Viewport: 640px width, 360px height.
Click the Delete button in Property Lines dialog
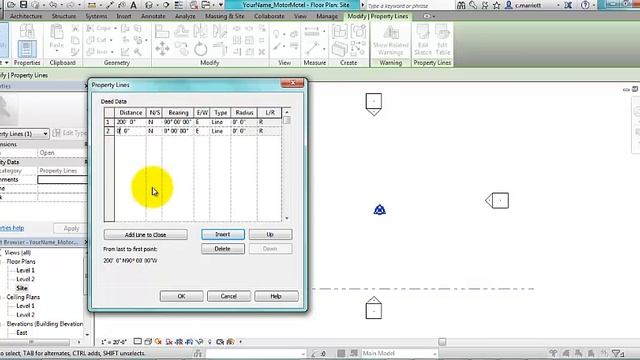[x=223, y=249]
